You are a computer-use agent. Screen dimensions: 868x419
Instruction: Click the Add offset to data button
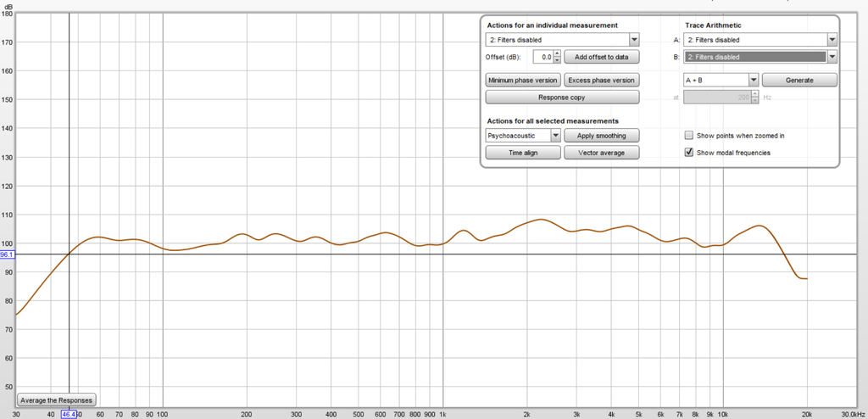601,57
